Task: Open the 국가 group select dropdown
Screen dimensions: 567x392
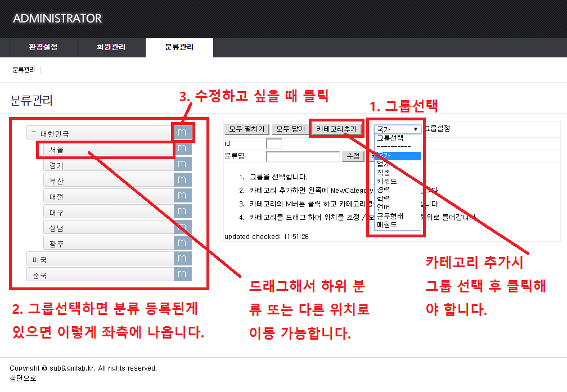Action: (x=397, y=129)
